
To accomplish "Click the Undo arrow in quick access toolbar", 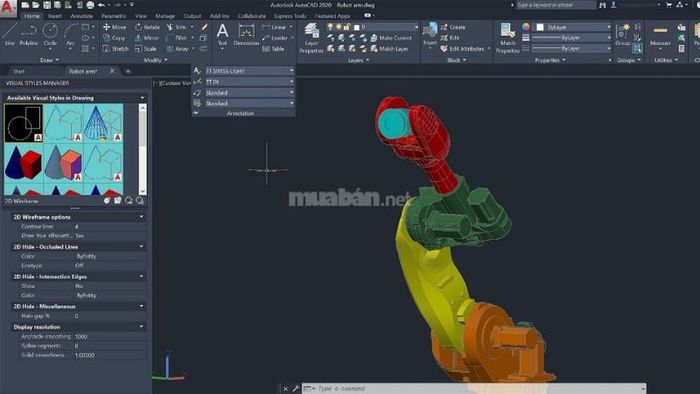I will (x=101, y=5).
